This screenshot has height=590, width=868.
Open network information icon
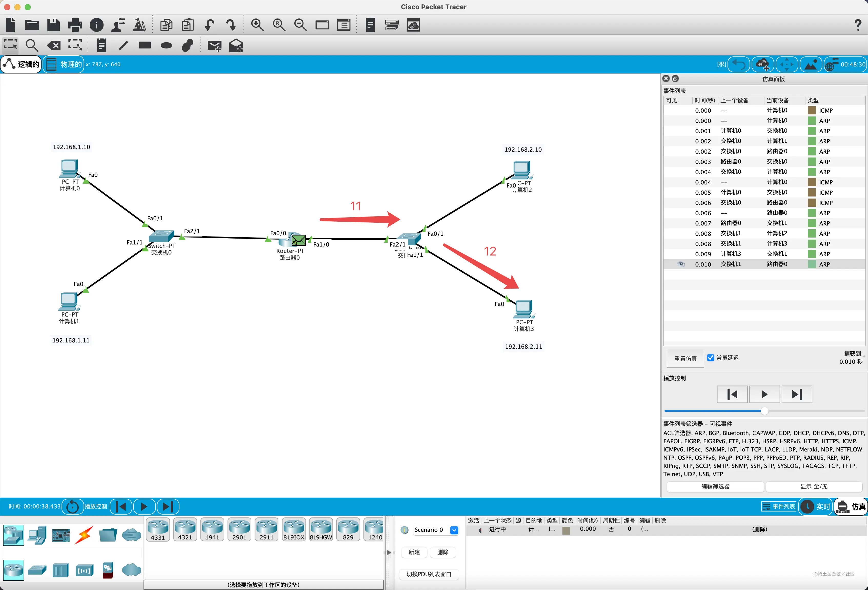(x=97, y=25)
